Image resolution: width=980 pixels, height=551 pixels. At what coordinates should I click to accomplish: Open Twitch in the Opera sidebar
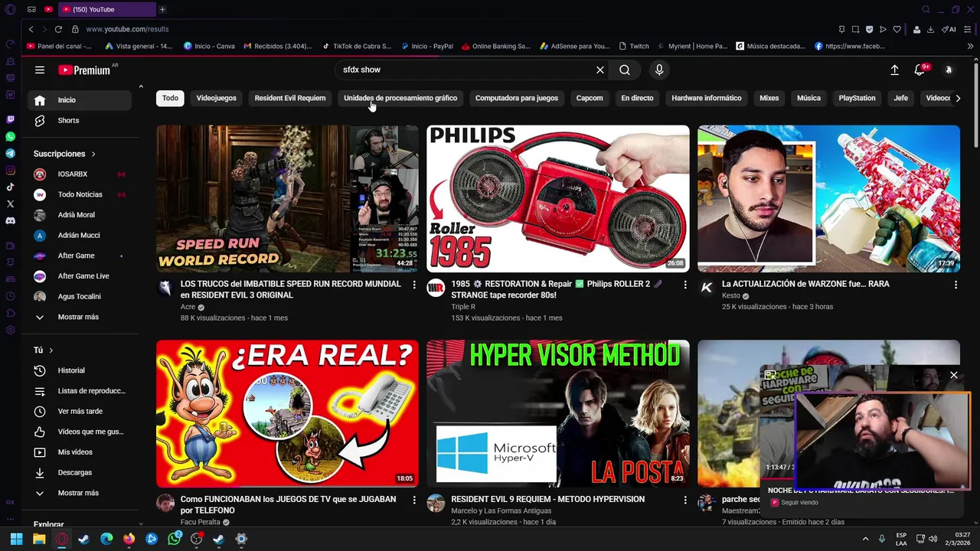tap(10, 119)
